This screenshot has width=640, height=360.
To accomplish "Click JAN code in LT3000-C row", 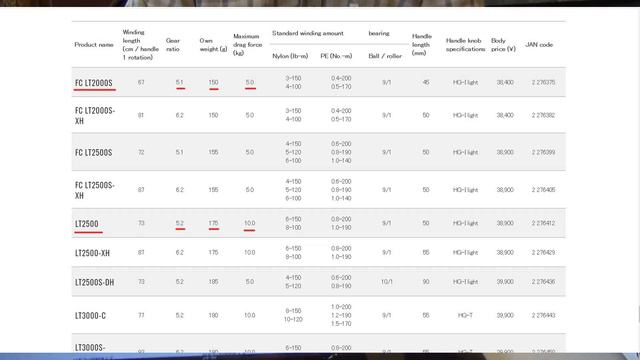I will [x=543, y=315].
